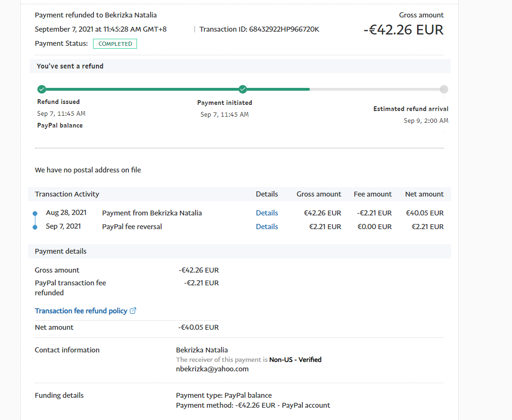
Task: Click the Payment details section header
Action: 60,251
